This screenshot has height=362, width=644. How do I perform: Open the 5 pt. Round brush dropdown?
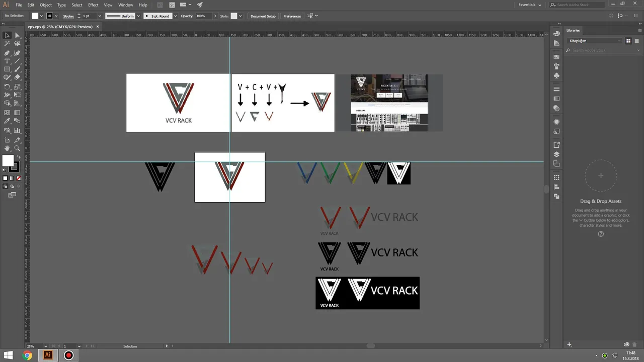pos(175,16)
